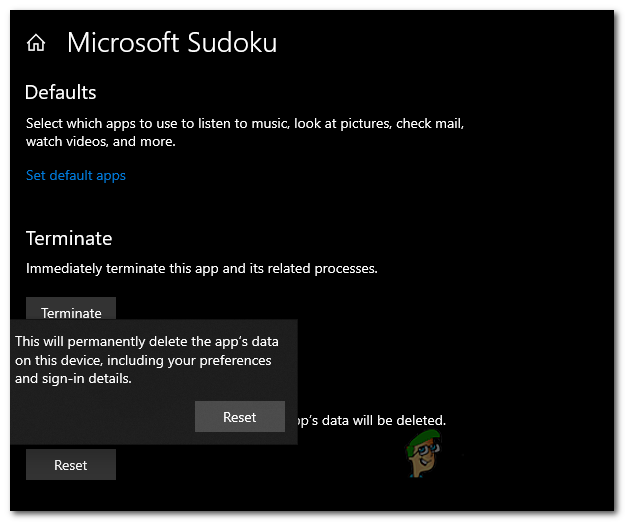Click the 'watch videos, and more.' text

pyautogui.click(x=100, y=141)
